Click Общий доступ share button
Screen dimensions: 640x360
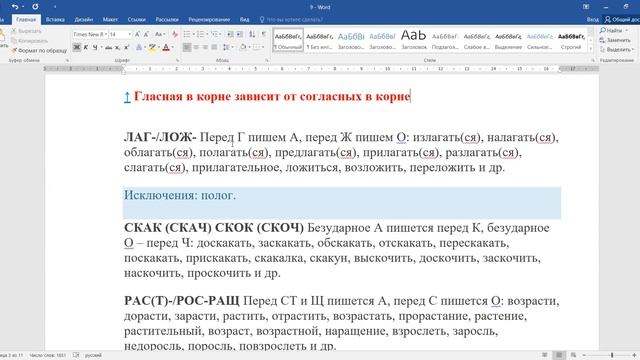[622, 19]
